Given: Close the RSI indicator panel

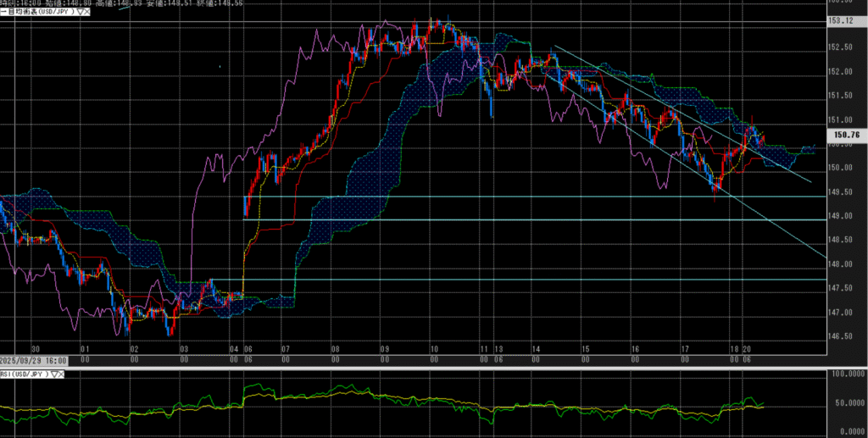Looking at the screenshot, I should pos(64,373).
